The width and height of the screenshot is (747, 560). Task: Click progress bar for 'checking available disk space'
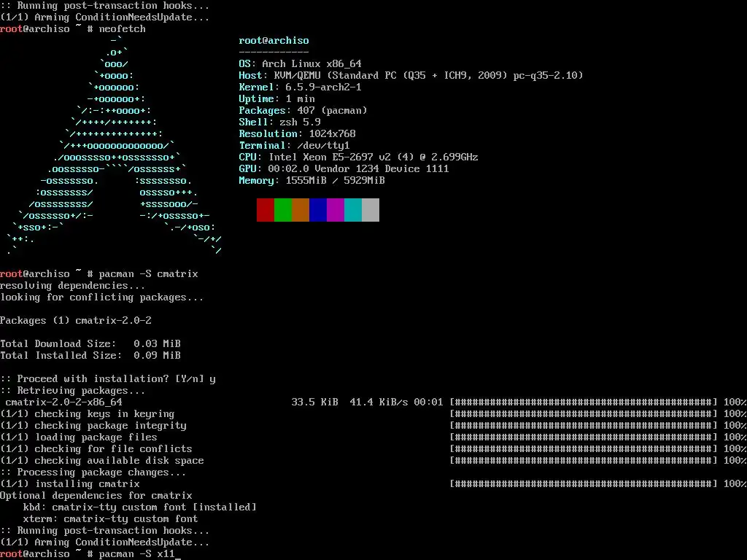tap(584, 461)
